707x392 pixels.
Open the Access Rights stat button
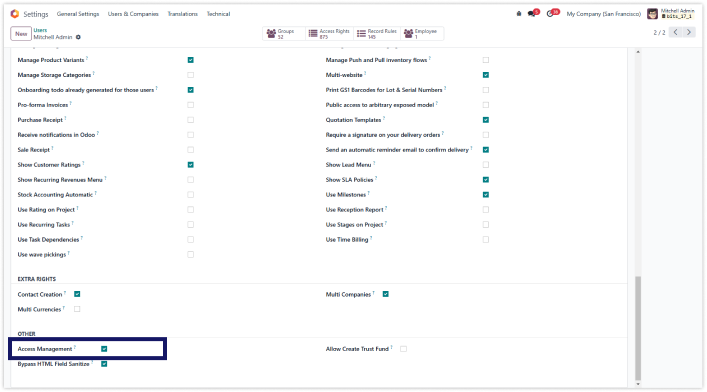pos(330,33)
